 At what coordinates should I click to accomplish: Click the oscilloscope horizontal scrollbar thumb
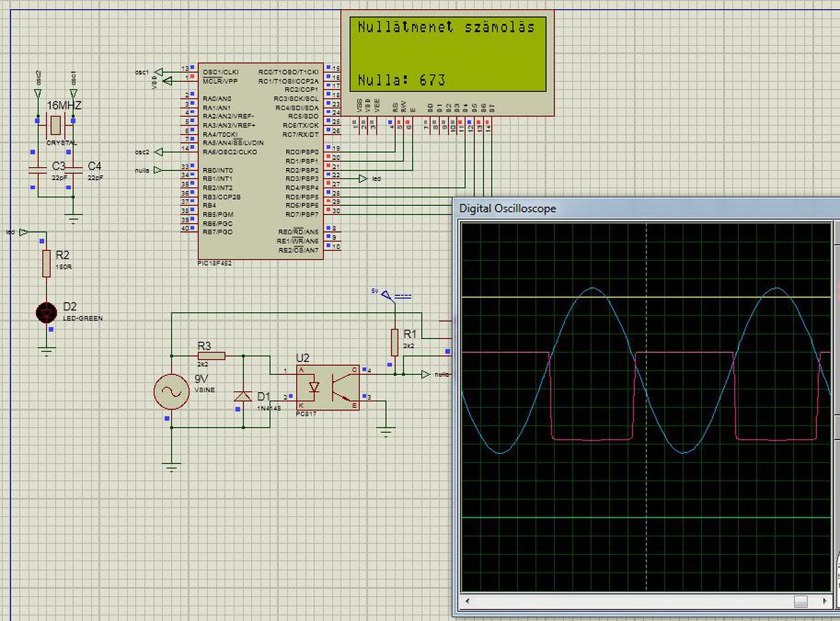point(801,601)
